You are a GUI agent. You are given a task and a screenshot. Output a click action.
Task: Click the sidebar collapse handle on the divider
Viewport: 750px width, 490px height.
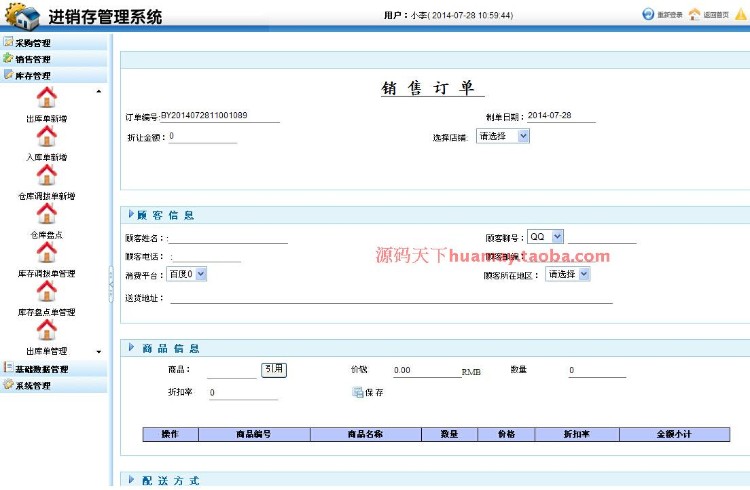pyautogui.click(x=111, y=284)
